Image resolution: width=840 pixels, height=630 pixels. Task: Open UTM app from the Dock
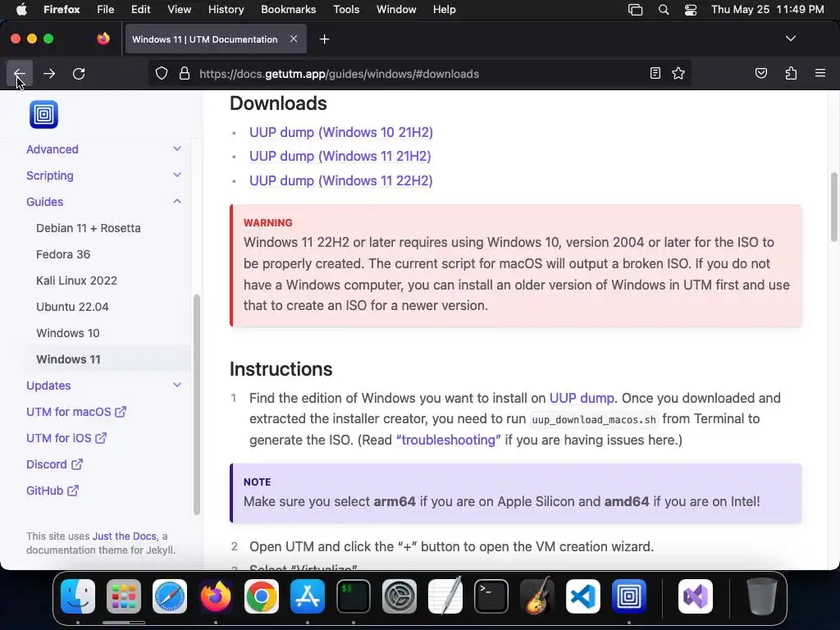coord(629,596)
